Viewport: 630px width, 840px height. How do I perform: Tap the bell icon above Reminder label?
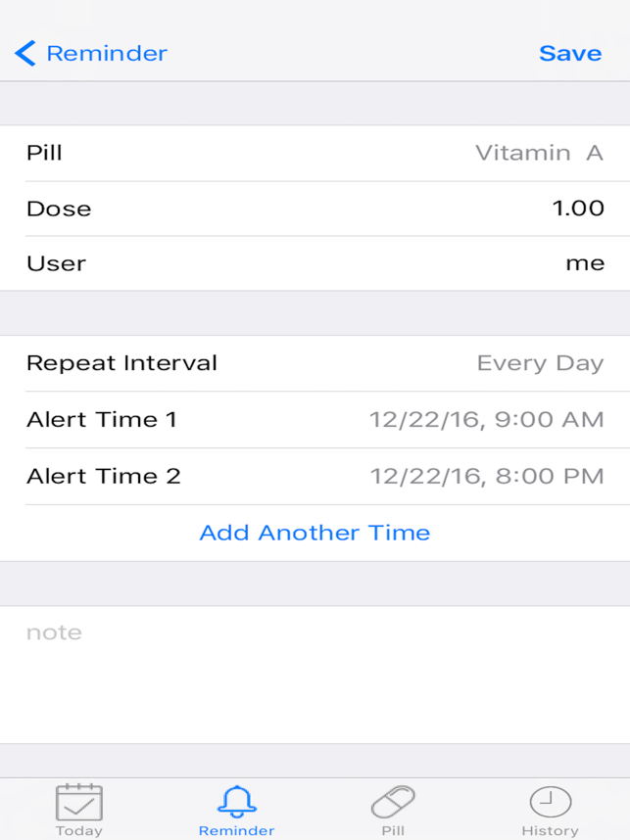(236, 798)
